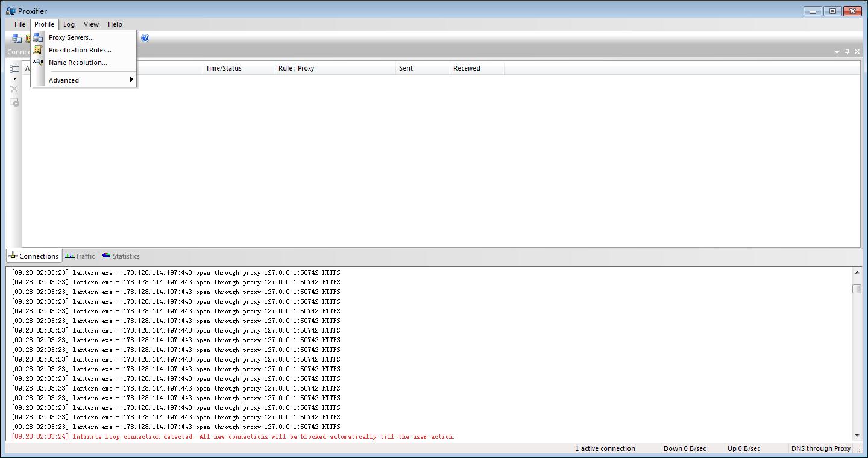Click the Proxy Servers toolbar icon
Screen dimensions: 868x458
pos(17,38)
